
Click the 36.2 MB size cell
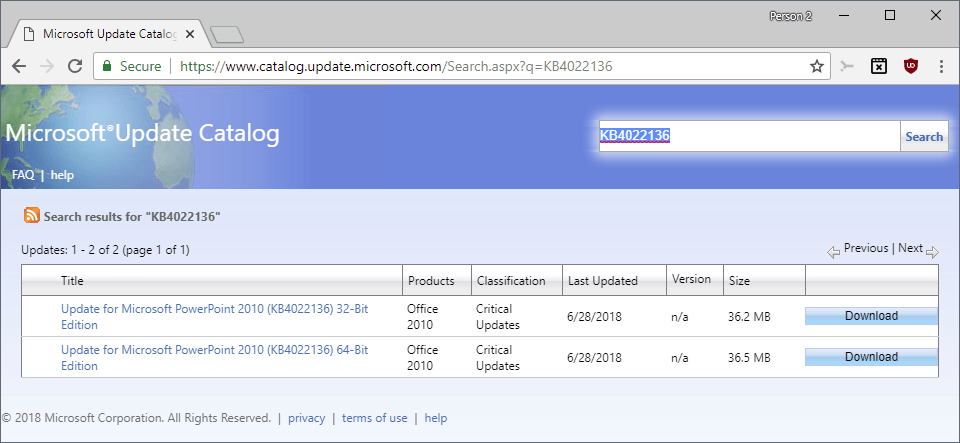point(749,316)
